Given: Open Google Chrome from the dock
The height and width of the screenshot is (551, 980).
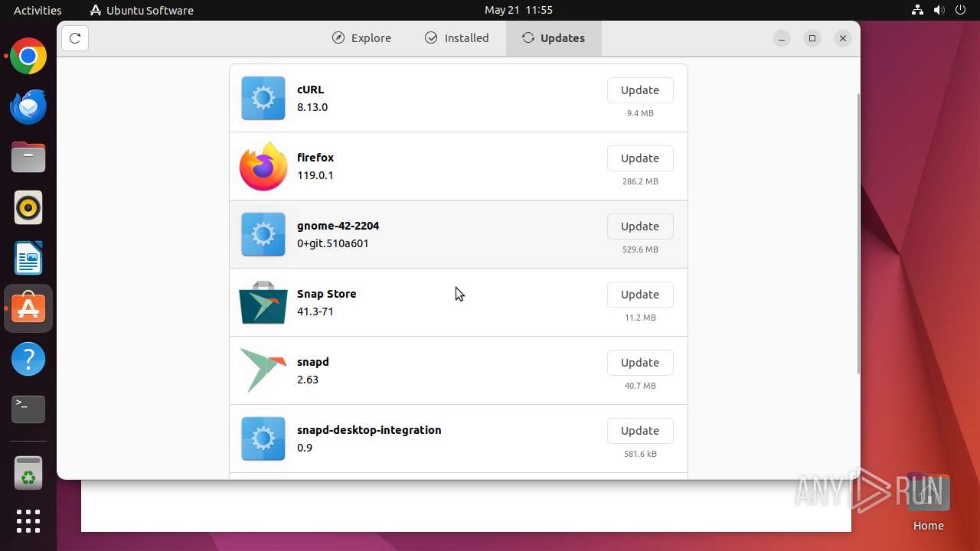Looking at the screenshot, I should pos(28,57).
